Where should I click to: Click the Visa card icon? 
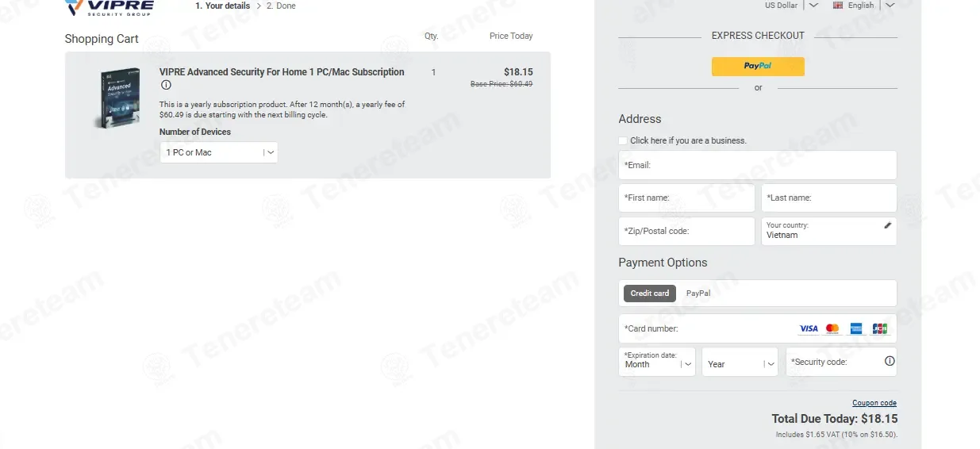(x=809, y=328)
